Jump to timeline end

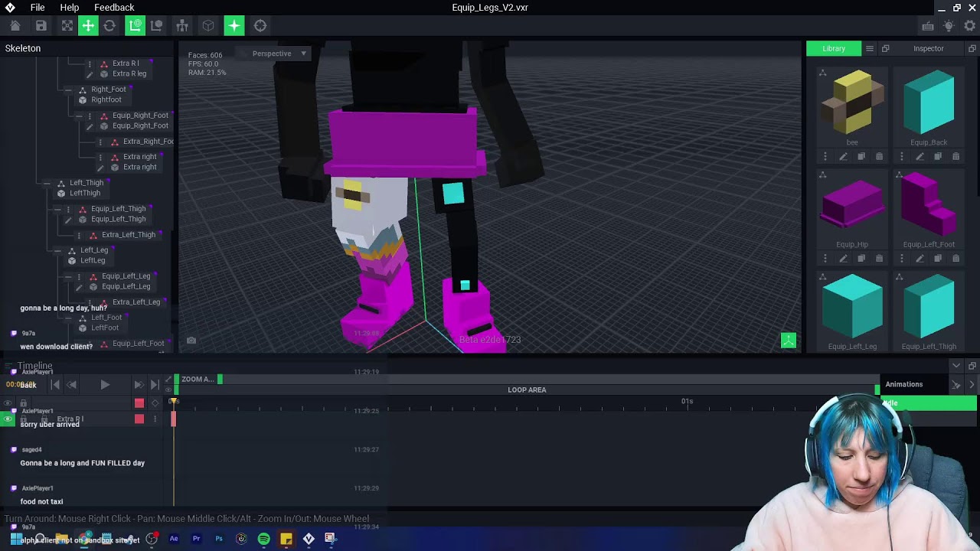[x=155, y=385]
